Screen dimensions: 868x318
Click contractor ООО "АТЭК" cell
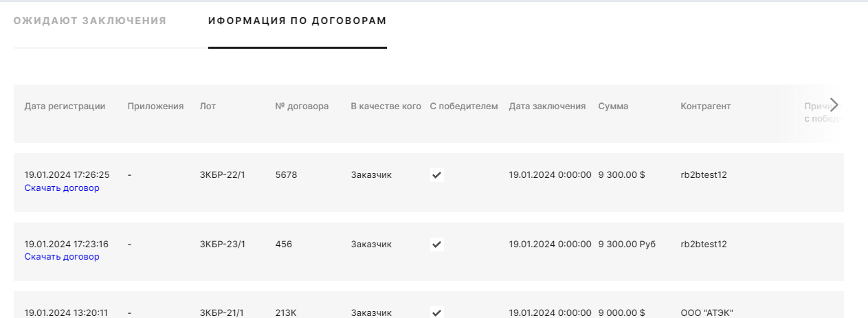pyautogui.click(x=706, y=313)
